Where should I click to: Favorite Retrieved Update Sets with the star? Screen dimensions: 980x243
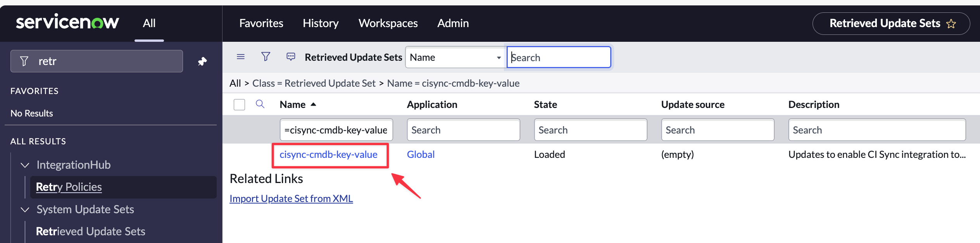click(x=951, y=24)
